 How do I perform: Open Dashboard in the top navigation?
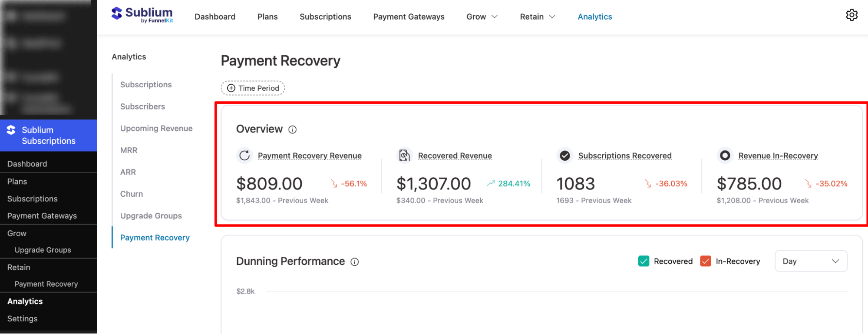coord(215,17)
